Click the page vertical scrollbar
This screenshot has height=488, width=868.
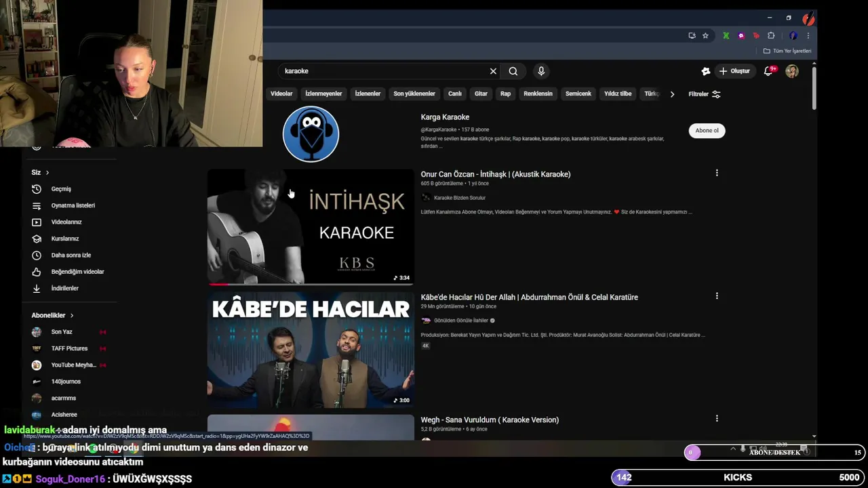pos(814,87)
